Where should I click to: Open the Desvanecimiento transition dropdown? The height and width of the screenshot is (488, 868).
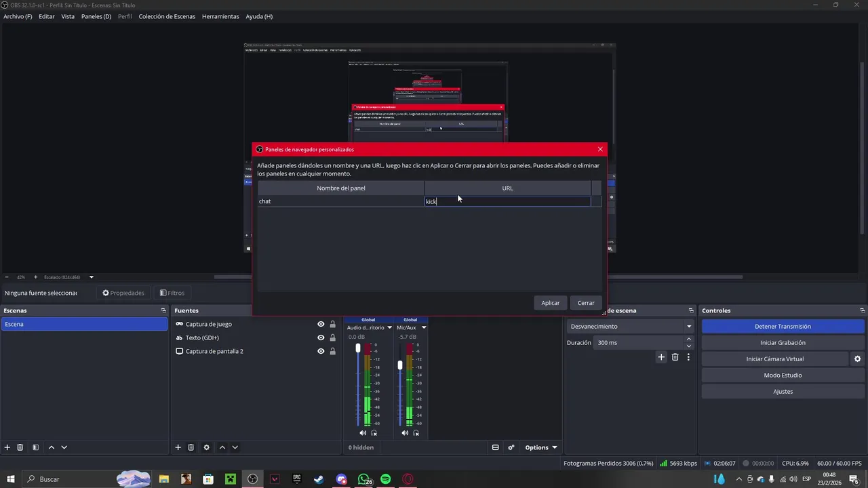631,327
